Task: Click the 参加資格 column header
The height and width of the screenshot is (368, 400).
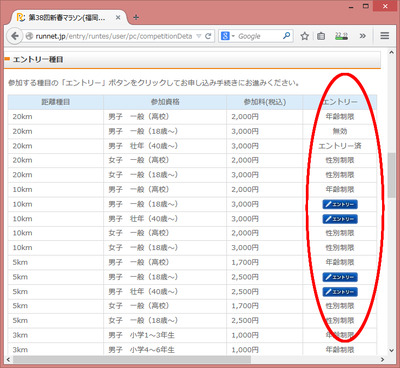Action: pyautogui.click(x=165, y=102)
